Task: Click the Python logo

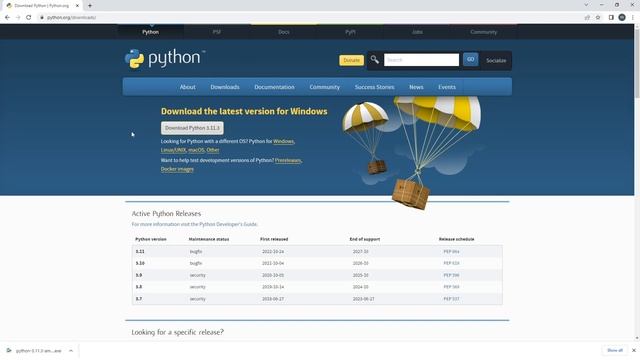Action: (164, 58)
